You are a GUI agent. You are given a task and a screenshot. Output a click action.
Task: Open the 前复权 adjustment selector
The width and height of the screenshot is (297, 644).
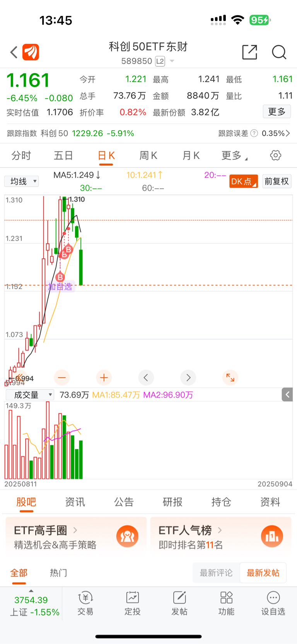pyautogui.click(x=277, y=181)
